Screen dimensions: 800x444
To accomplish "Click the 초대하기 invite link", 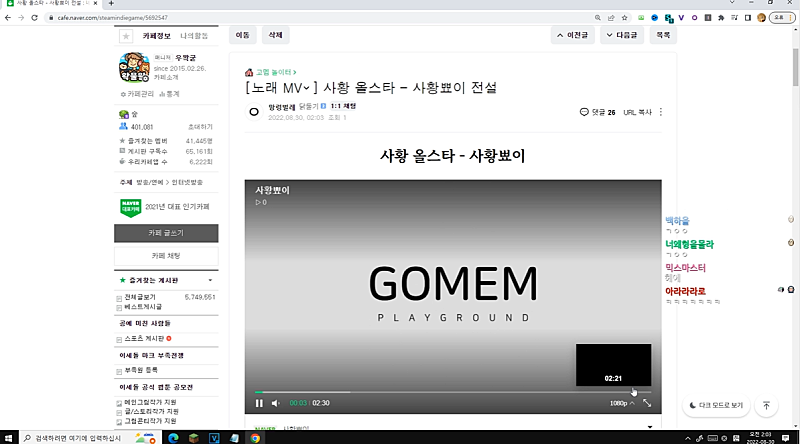I will point(201,127).
